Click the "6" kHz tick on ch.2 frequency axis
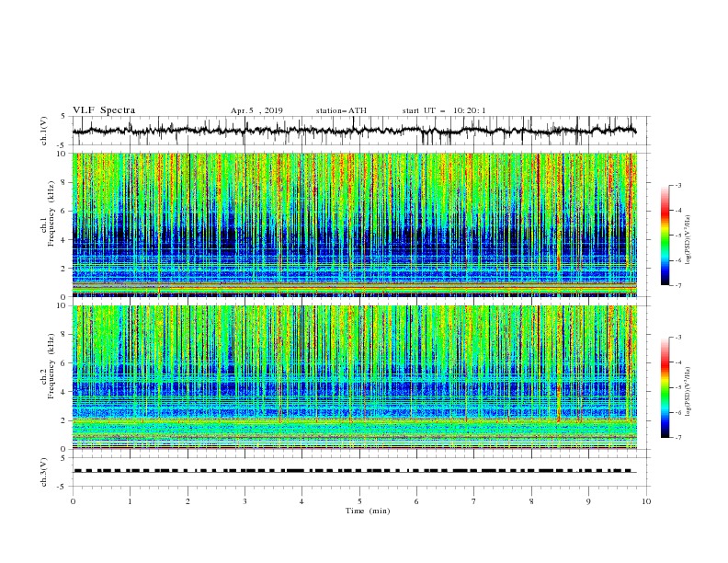This screenshot has width=728, height=563. coord(64,363)
